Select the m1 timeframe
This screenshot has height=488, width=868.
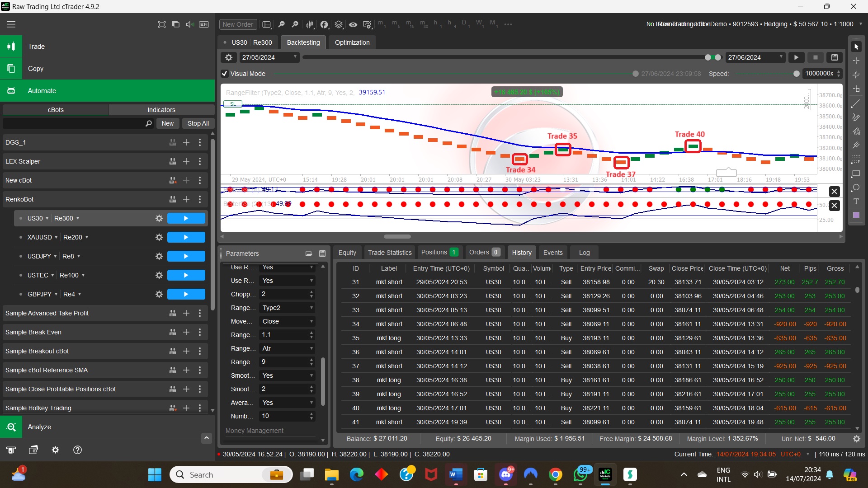pyautogui.click(x=382, y=24)
